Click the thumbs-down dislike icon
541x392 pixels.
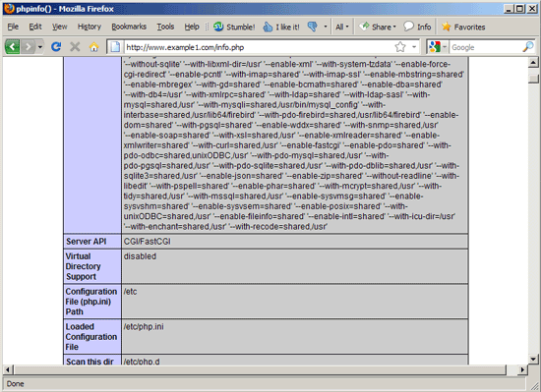312,27
